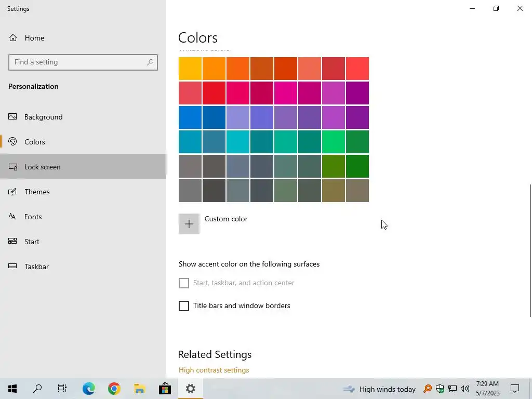Launch Microsoft Edge from the taskbar
This screenshot has width=532, height=399.
click(x=88, y=389)
